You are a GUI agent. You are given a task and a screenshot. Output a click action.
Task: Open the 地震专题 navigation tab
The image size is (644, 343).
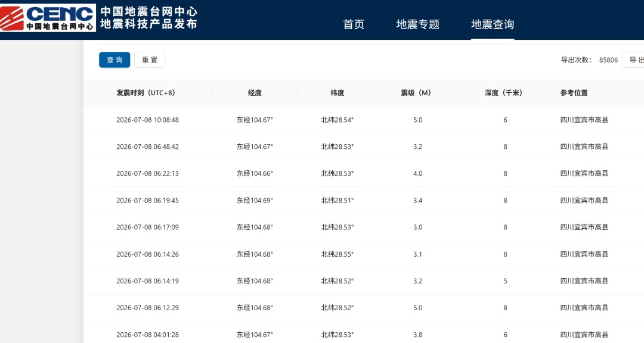[x=417, y=24]
